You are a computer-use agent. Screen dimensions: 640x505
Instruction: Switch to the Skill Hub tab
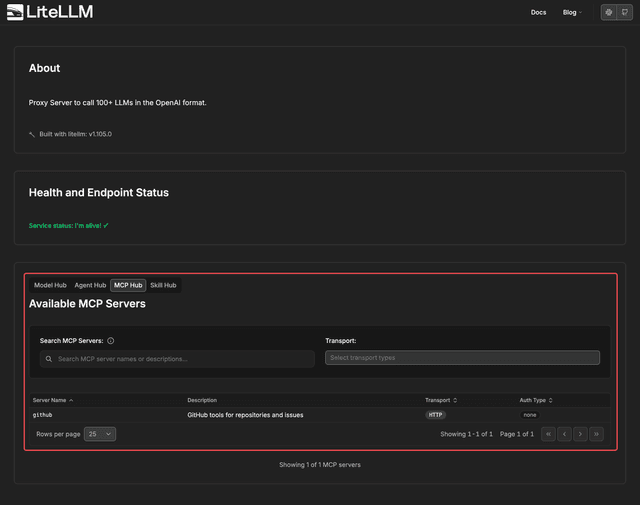[x=163, y=285]
